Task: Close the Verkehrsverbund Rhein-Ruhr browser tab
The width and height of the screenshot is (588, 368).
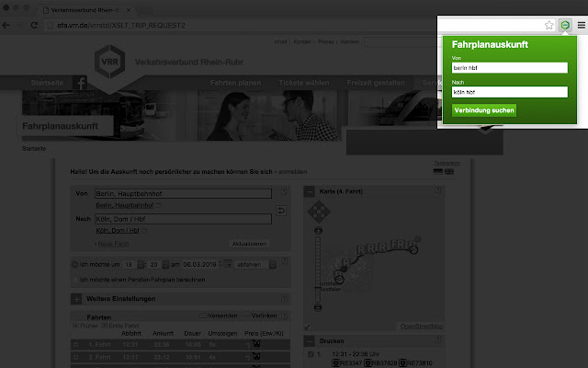Action: (x=129, y=10)
